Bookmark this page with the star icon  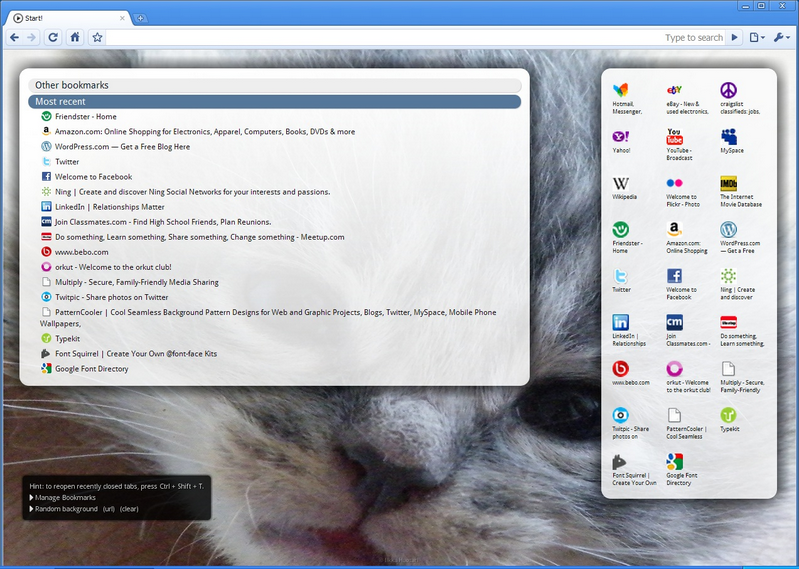click(x=97, y=37)
